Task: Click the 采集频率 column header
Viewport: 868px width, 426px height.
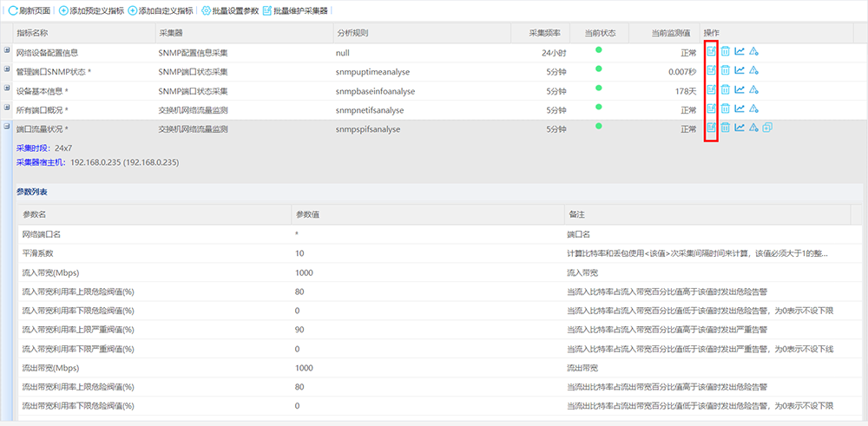Action: (x=540, y=33)
